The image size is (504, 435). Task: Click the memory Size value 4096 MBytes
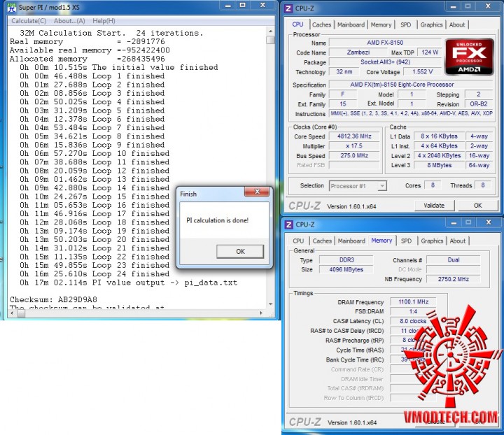click(x=346, y=269)
